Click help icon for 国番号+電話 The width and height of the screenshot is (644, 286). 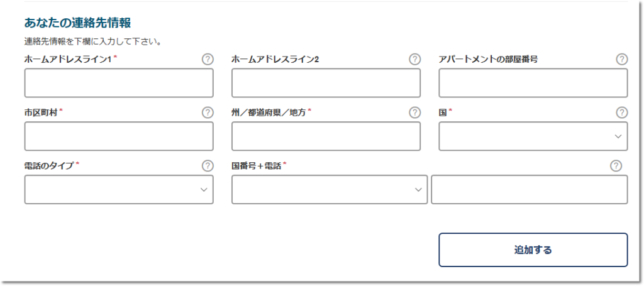click(616, 166)
